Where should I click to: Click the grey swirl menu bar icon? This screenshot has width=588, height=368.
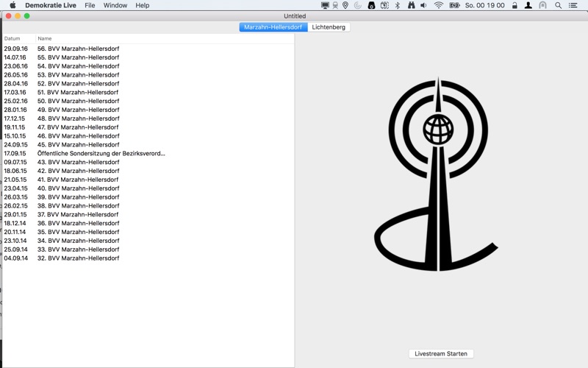click(358, 5)
